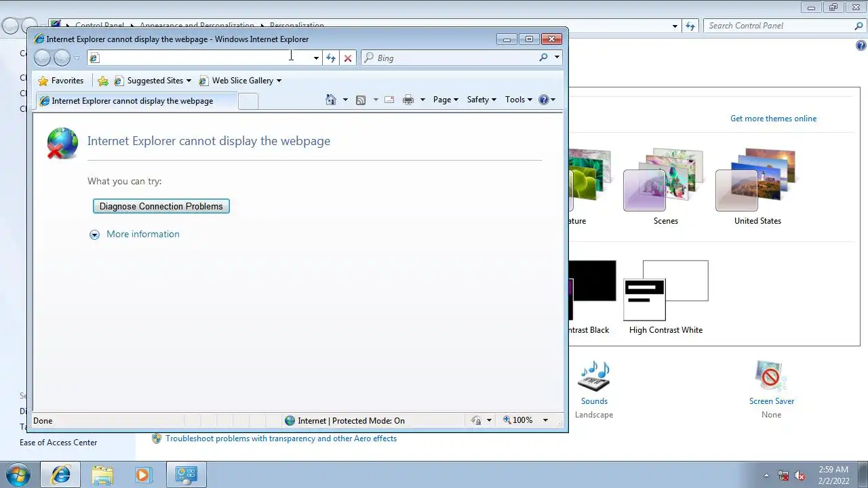The height and width of the screenshot is (488, 868).
Task: Open Control Panel address bar dropdown
Action: pyautogui.click(x=675, y=26)
